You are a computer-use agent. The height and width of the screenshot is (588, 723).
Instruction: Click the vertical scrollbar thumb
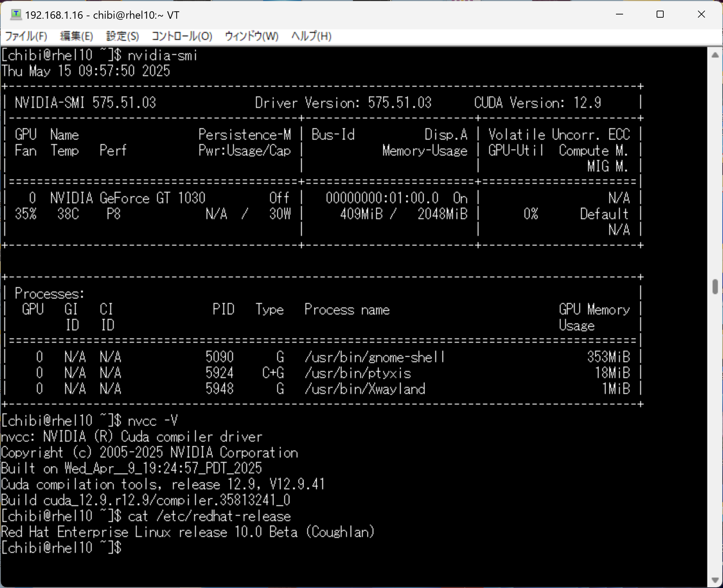(x=715, y=286)
